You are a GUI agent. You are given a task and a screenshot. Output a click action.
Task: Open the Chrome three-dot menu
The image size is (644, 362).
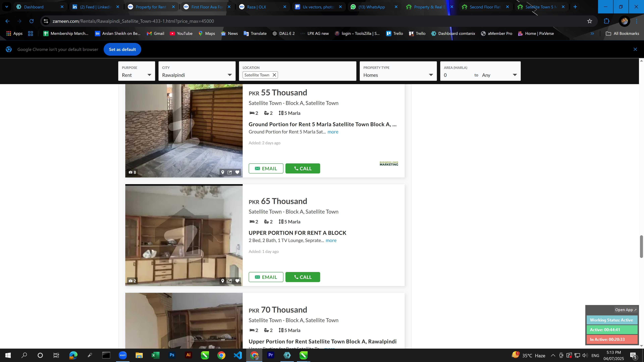[x=637, y=21]
